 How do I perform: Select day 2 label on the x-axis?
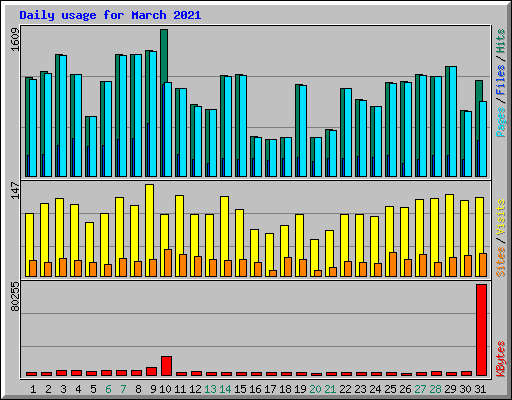[x=48, y=389]
